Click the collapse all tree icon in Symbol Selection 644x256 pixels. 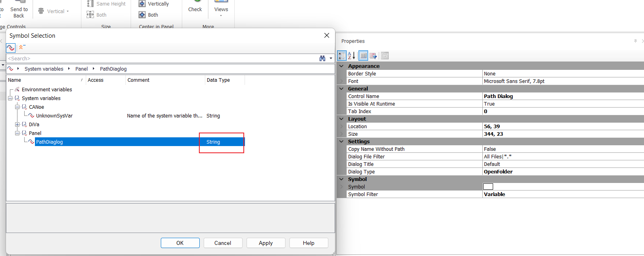click(x=22, y=47)
